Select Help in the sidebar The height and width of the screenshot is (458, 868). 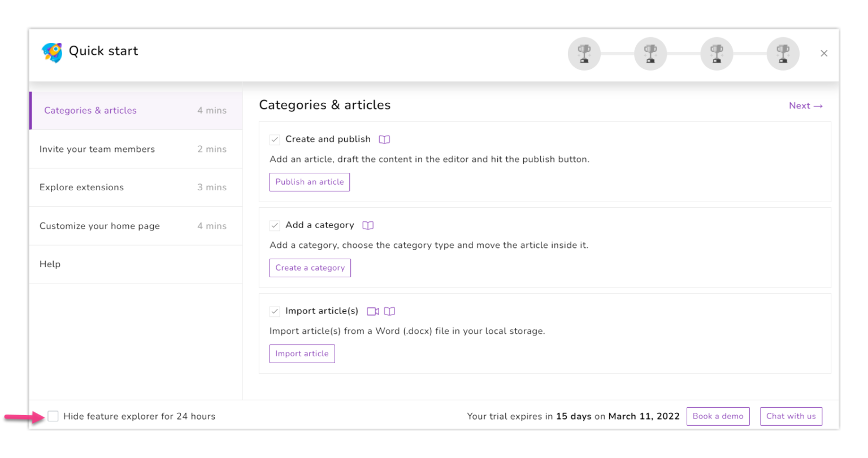pos(50,264)
